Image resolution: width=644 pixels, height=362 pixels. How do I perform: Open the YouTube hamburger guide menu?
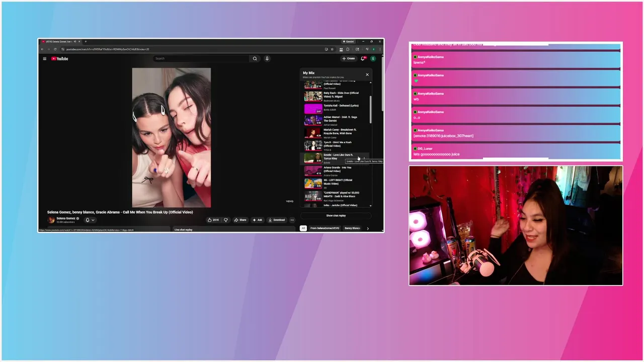[44, 59]
